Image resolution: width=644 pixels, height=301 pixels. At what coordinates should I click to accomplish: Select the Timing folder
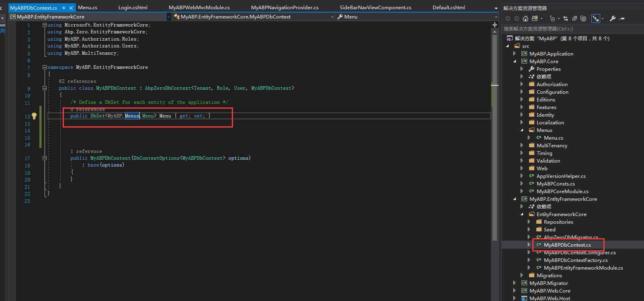point(540,153)
